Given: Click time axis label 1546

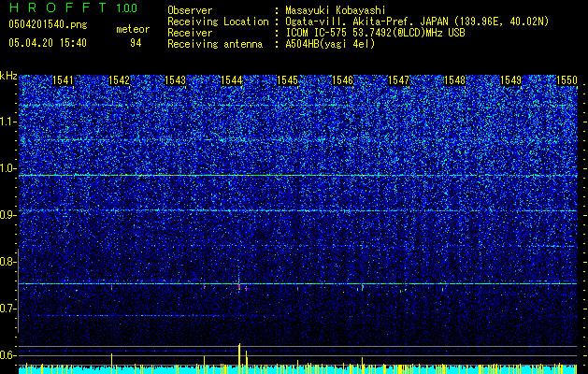Looking at the screenshot, I should (343, 80).
